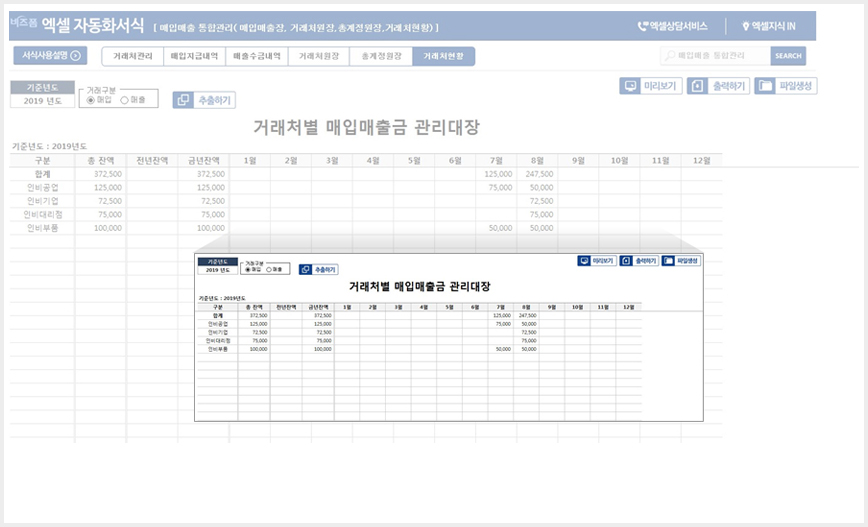The width and height of the screenshot is (868, 527).
Task: Edit the 2019 년도 base year field
Action: click(43, 101)
